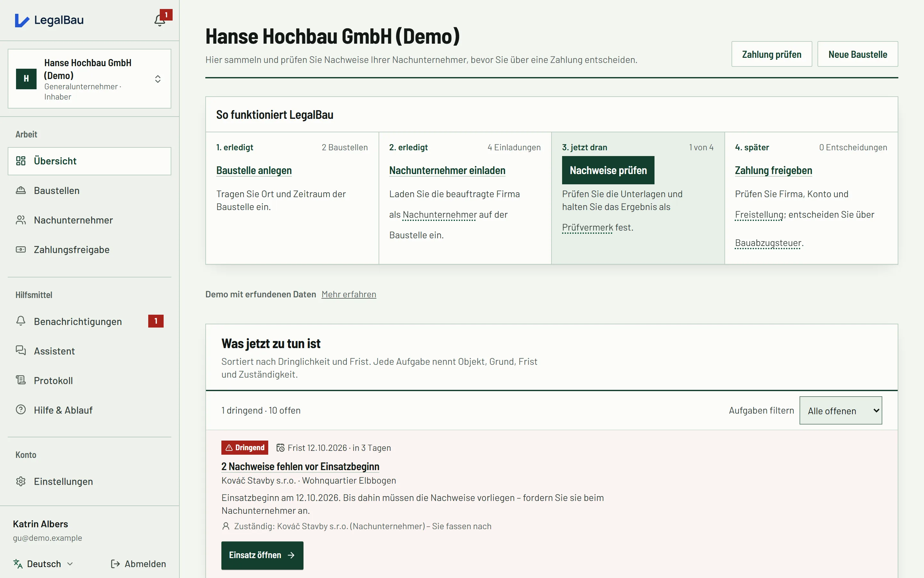Open the Baustelle anlegen link
The image size is (924, 578).
click(254, 171)
